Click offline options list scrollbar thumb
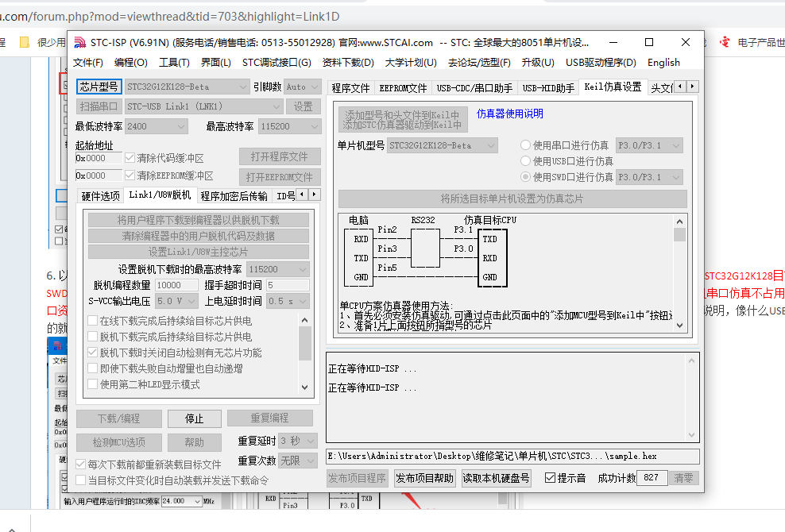This screenshot has width=785, height=532. pyautogui.click(x=305, y=343)
